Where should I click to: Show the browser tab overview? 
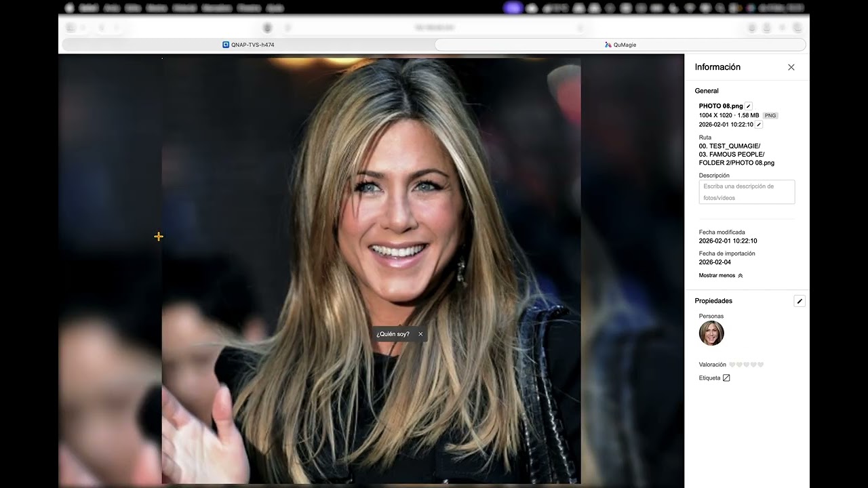(x=797, y=28)
